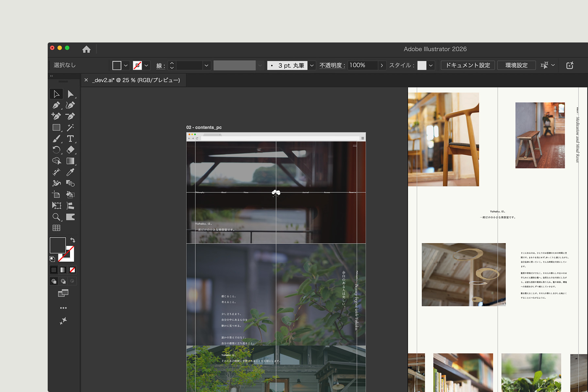Set paint mode to None
The height and width of the screenshot is (392, 588).
tap(73, 270)
